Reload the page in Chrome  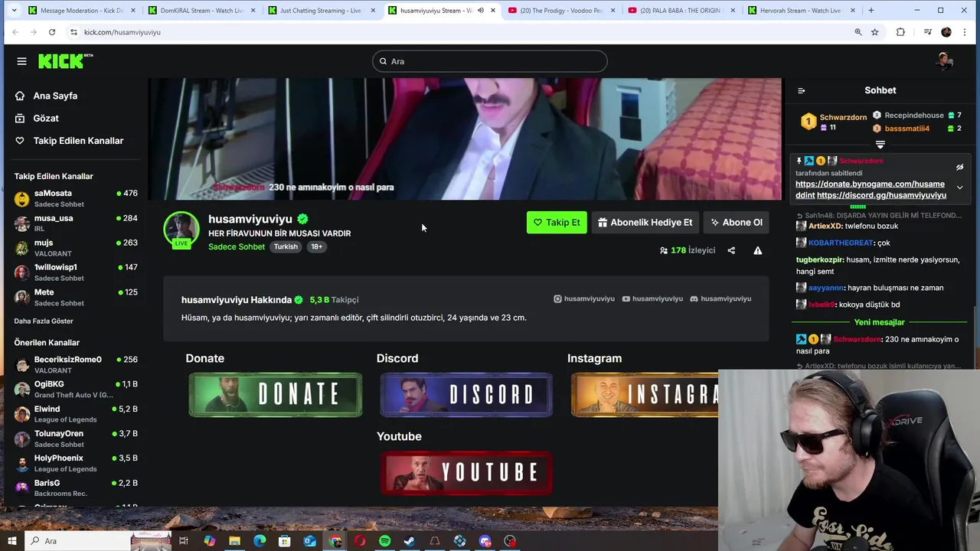click(51, 32)
